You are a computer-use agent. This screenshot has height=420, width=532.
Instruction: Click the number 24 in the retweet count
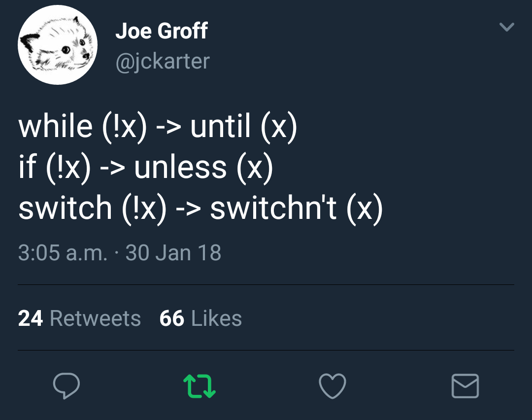[x=31, y=318]
